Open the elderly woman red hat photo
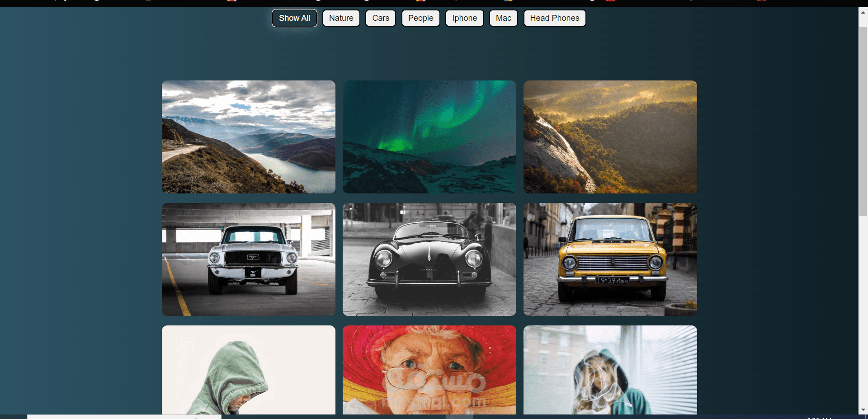The image size is (868, 419). click(x=429, y=370)
